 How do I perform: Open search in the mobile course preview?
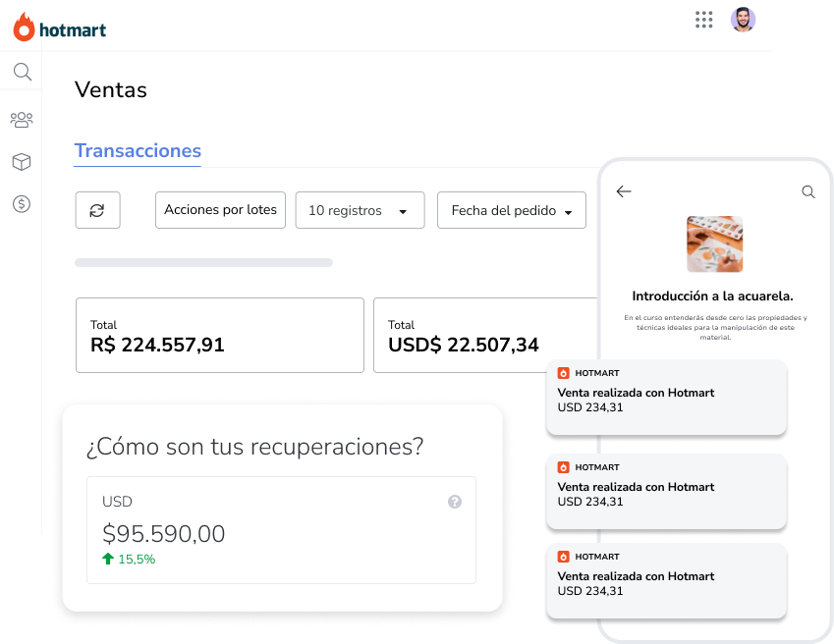[x=808, y=191]
